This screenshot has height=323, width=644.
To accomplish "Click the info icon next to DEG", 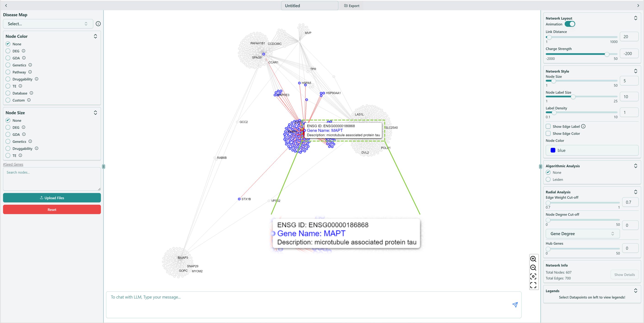I will point(23,51).
